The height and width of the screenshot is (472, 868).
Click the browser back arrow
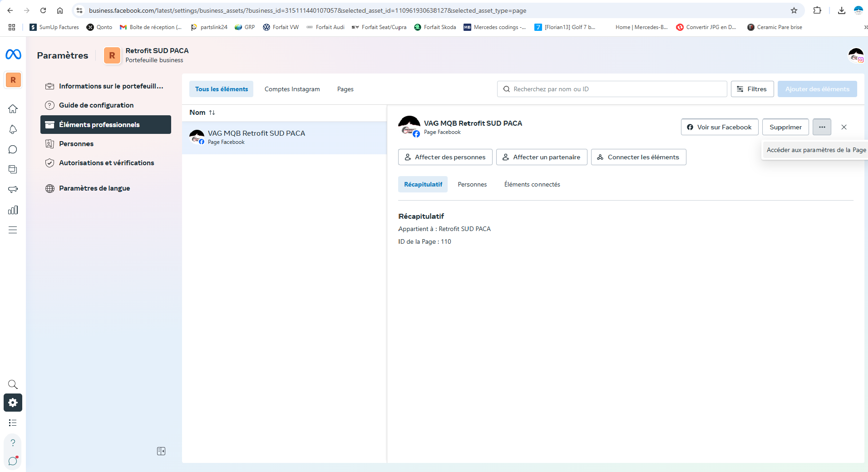pyautogui.click(x=10, y=10)
